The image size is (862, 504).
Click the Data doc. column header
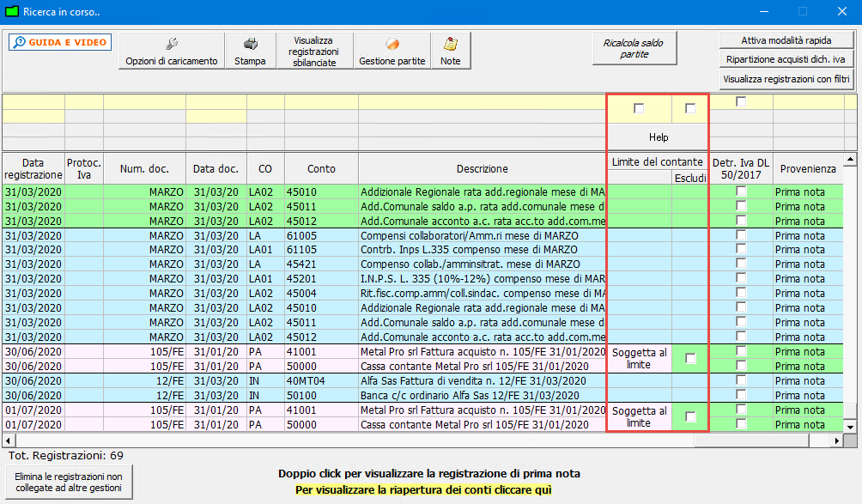point(216,169)
